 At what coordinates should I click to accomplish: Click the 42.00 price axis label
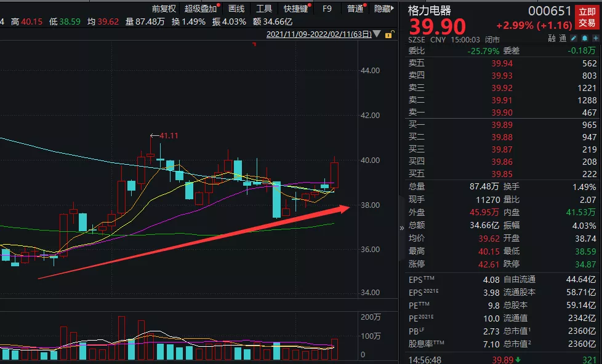tap(370, 116)
